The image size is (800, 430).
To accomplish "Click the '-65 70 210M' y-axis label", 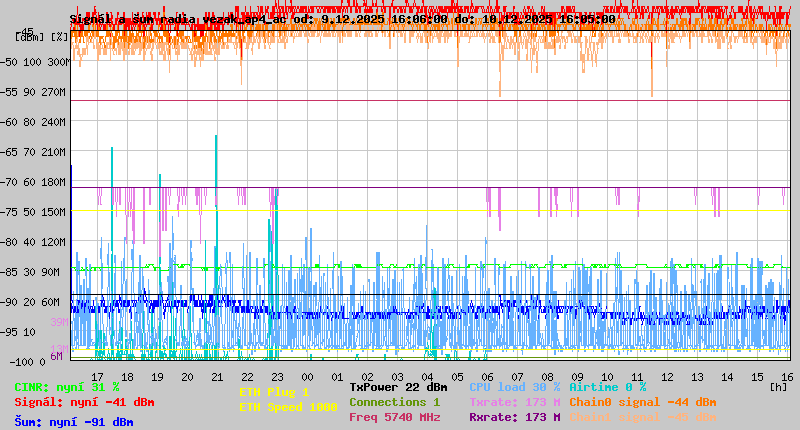I will 33,153.
